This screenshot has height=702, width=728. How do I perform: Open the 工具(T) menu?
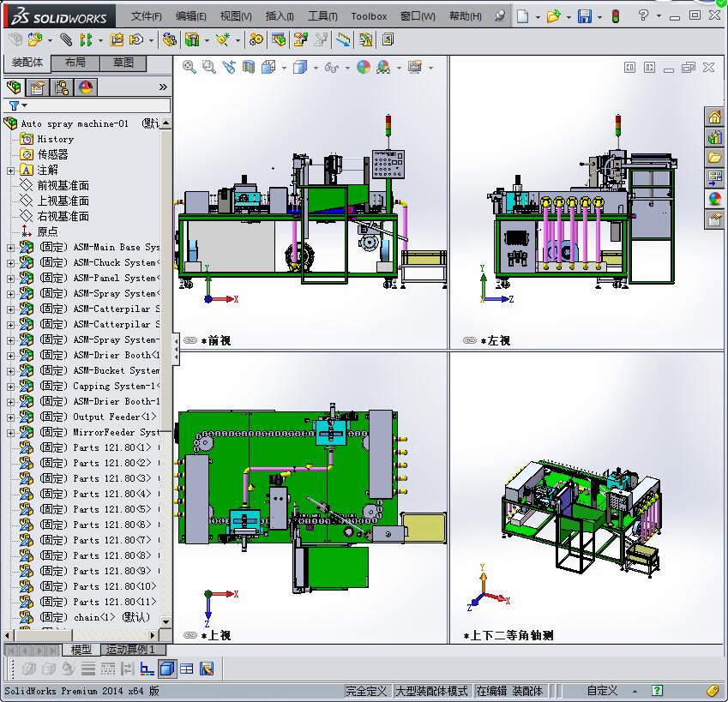point(322,16)
